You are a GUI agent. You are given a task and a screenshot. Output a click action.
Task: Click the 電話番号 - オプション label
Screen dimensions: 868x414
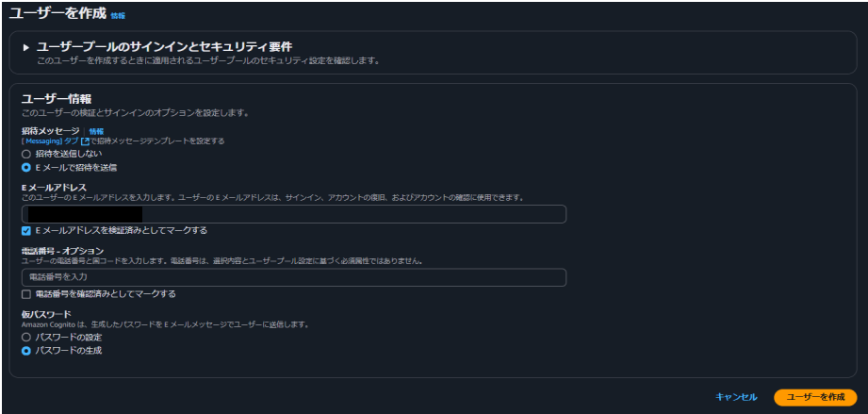click(x=62, y=251)
